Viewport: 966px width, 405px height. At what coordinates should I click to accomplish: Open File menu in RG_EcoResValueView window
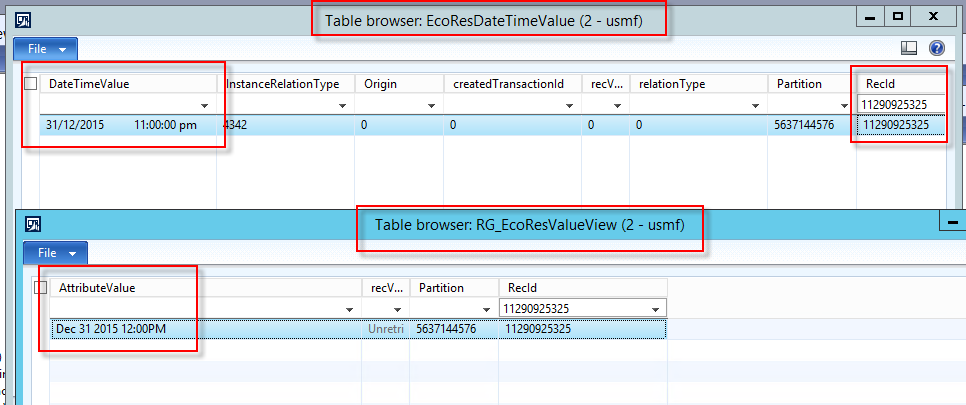[56, 254]
